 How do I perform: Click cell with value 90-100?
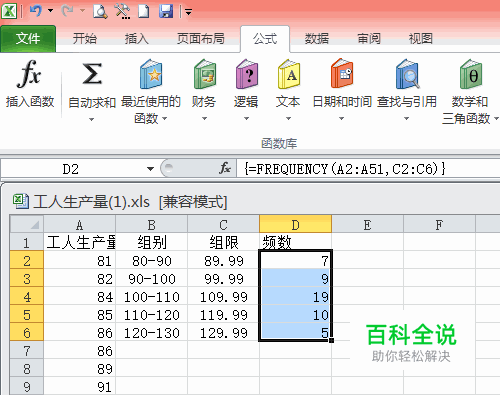pos(152,278)
